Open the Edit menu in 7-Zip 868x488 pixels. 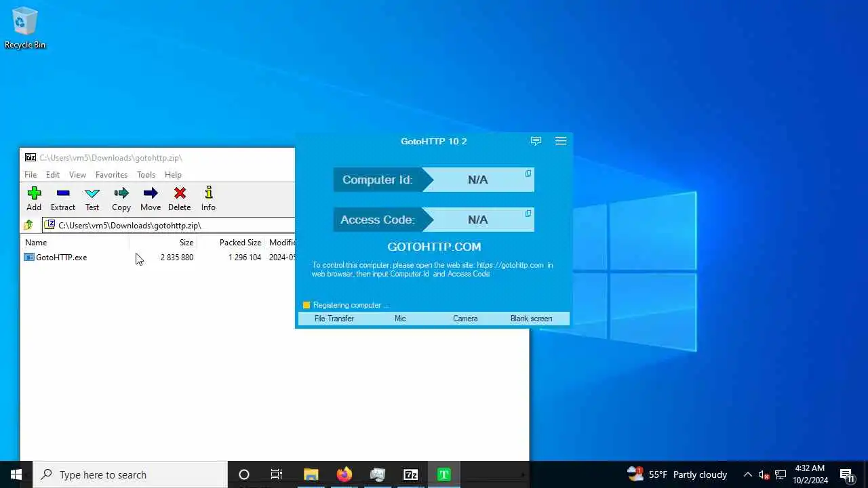[x=53, y=175]
